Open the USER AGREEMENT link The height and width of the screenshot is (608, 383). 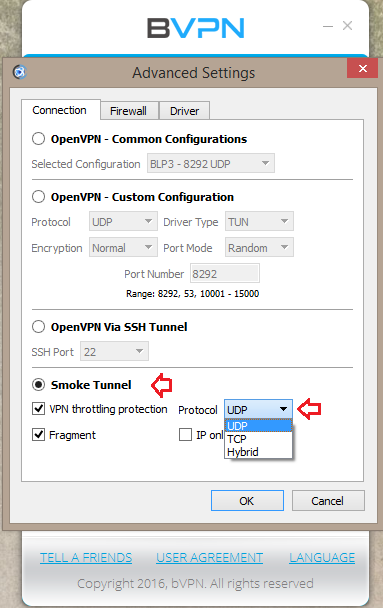tap(210, 558)
